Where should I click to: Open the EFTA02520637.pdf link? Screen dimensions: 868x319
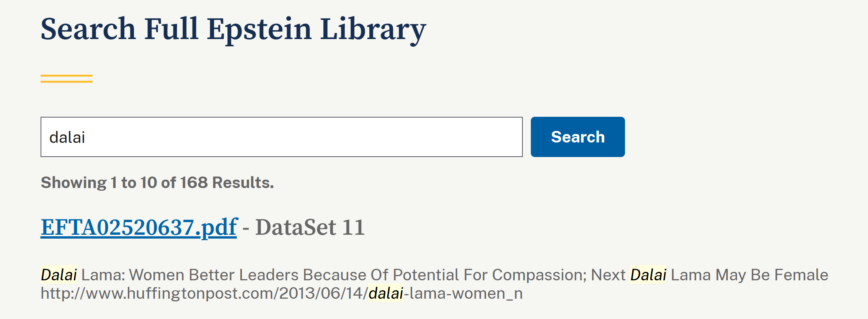pos(139,227)
